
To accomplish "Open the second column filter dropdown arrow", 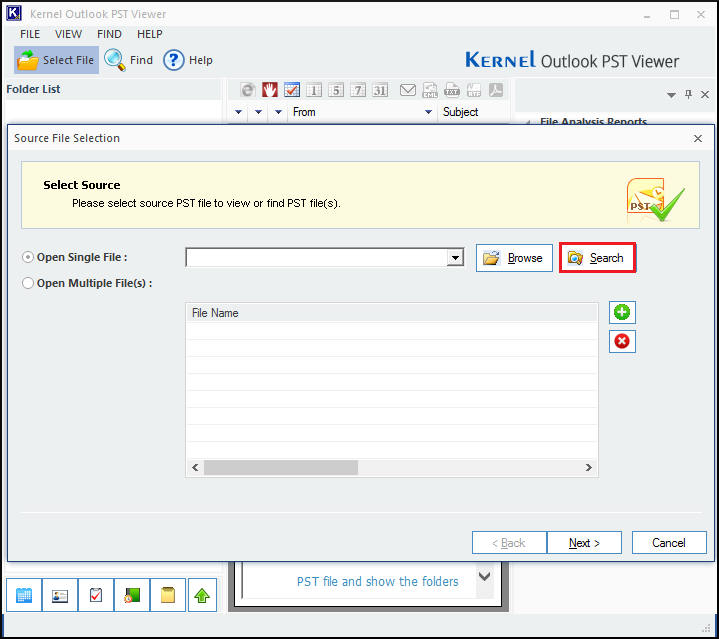I will click(x=258, y=112).
